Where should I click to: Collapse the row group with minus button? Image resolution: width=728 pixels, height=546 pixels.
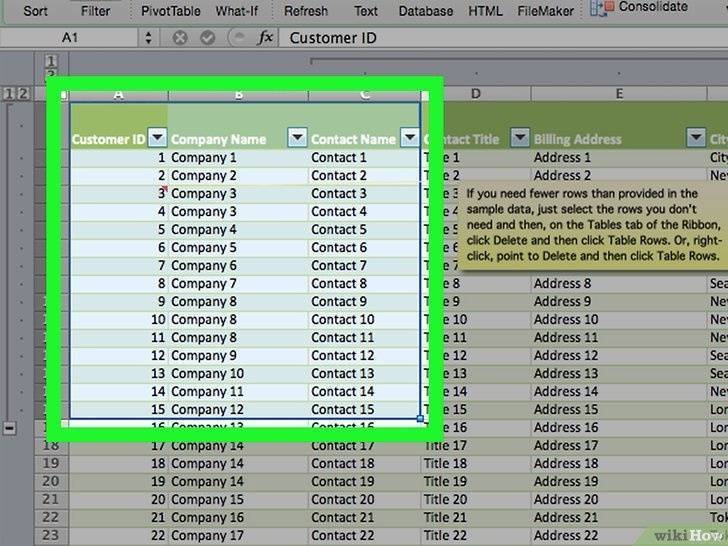pyautogui.click(x=10, y=427)
